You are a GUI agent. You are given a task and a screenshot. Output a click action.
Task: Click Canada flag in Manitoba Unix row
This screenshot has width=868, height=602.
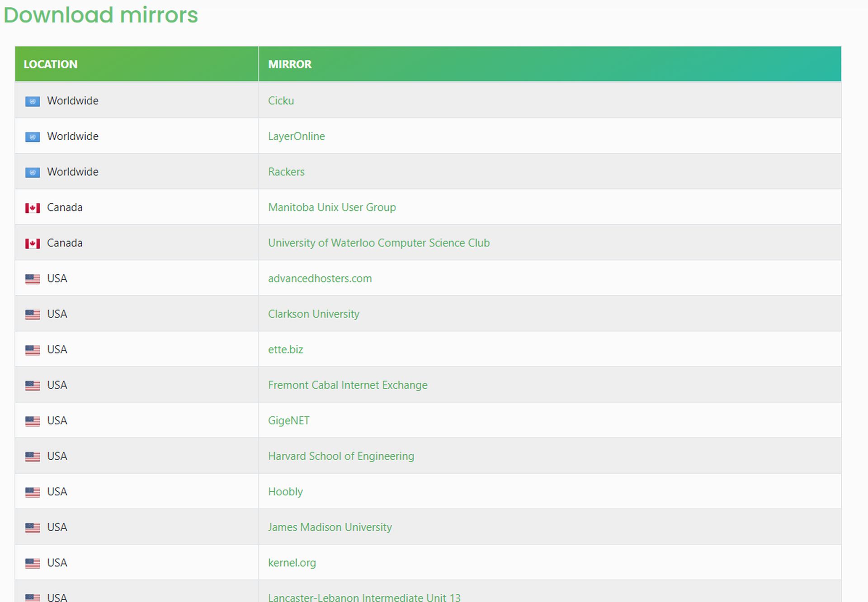[33, 208]
